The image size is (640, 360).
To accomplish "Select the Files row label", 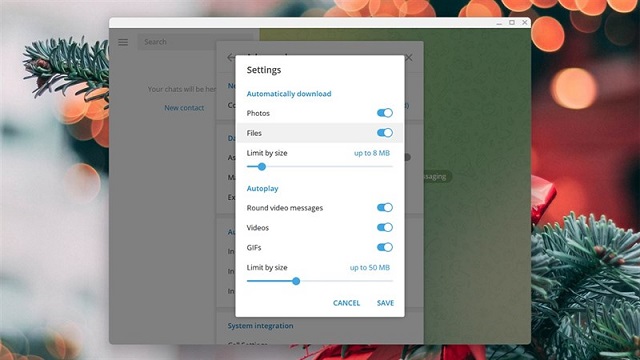I will pos(254,133).
